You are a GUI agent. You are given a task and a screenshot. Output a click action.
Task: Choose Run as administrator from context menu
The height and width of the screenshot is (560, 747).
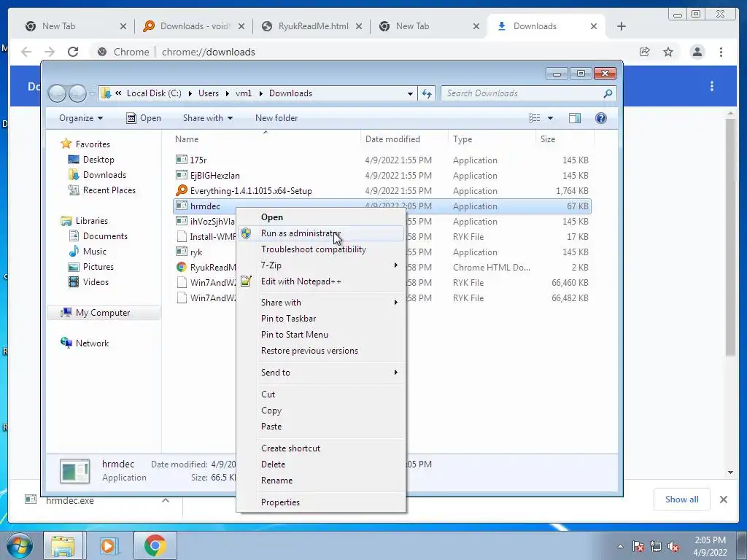(x=321, y=233)
